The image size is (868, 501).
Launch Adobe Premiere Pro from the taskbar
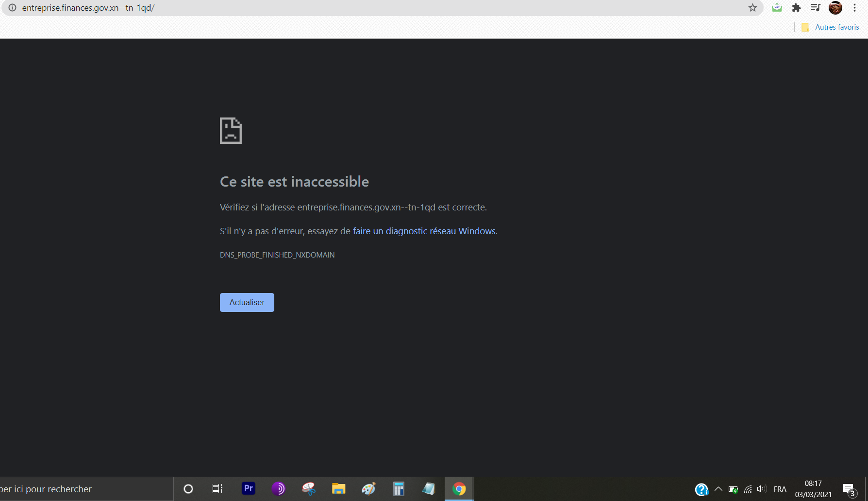[x=248, y=488]
